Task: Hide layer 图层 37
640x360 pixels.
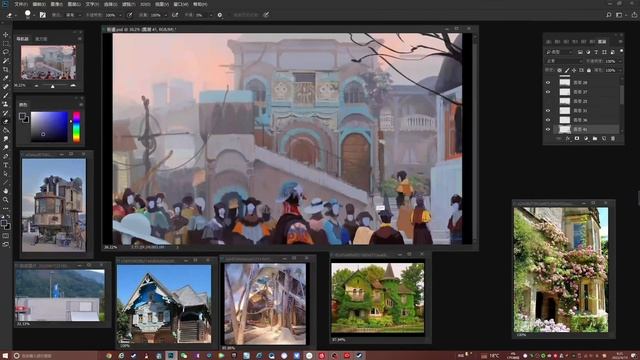Action: (x=548, y=92)
